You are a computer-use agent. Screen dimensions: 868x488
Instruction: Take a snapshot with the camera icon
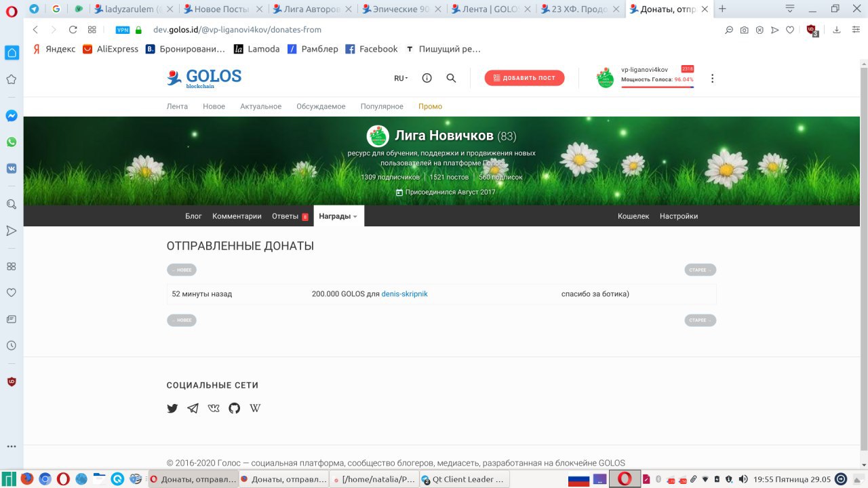pyautogui.click(x=745, y=30)
